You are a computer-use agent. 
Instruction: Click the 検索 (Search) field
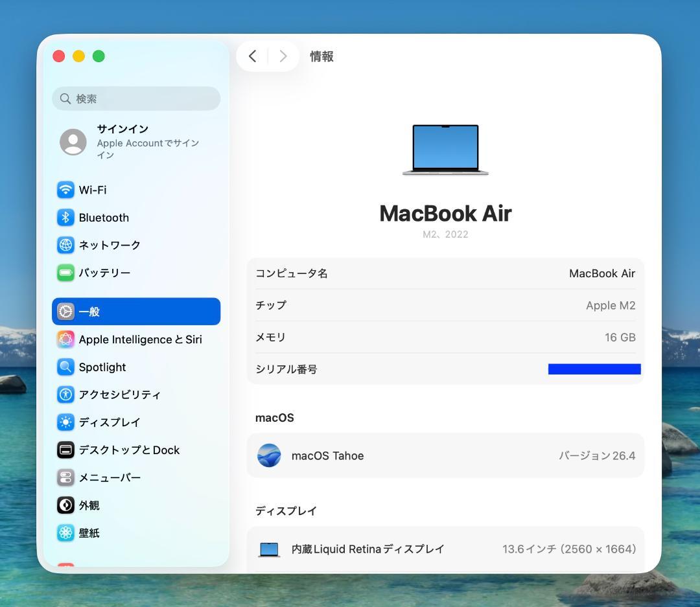pyautogui.click(x=135, y=98)
